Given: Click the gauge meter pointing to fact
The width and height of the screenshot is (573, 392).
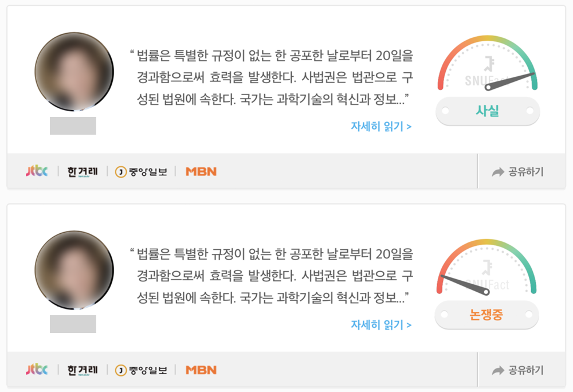Looking at the screenshot, I should pos(488,63).
